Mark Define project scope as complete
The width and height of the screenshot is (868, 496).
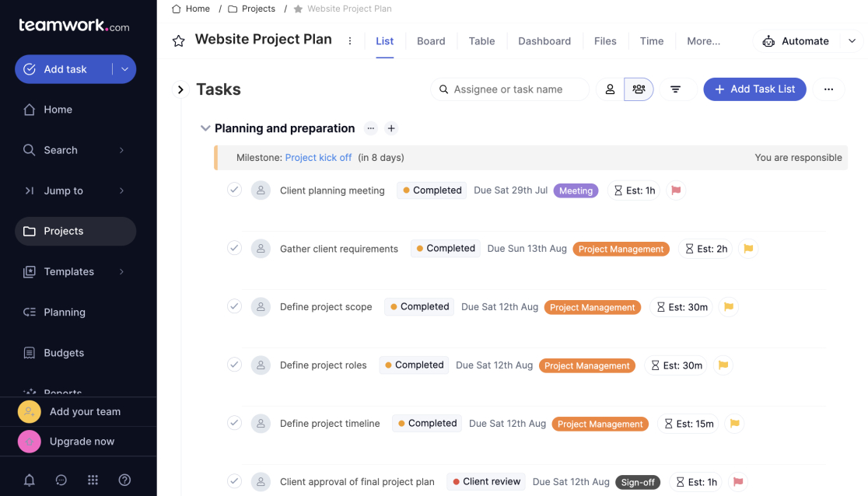coord(234,306)
